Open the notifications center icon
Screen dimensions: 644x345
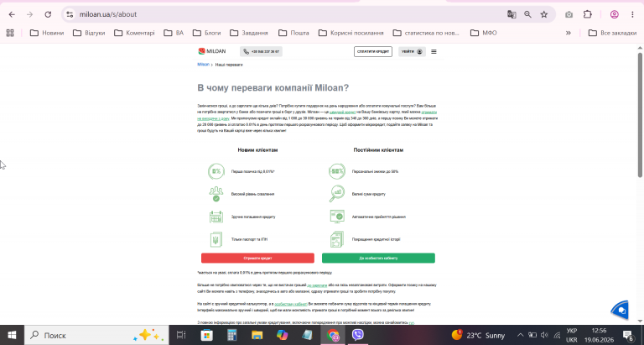click(628, 335)
